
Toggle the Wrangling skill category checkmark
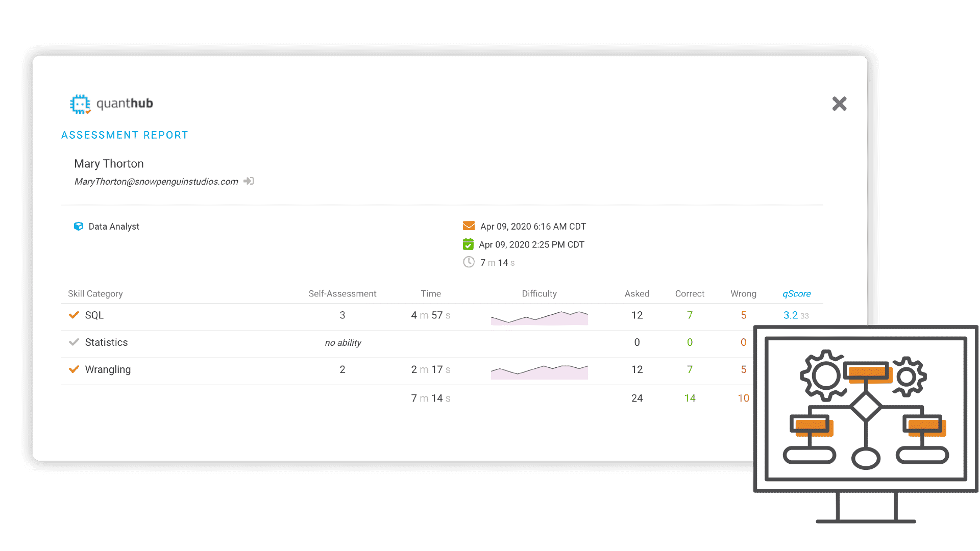[73, 369]
